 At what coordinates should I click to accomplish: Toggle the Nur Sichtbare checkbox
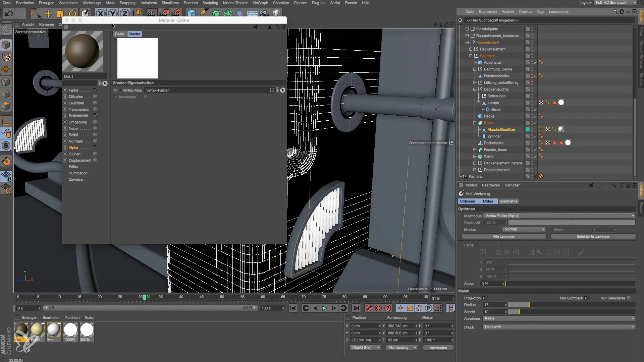(x=586, y=298)
